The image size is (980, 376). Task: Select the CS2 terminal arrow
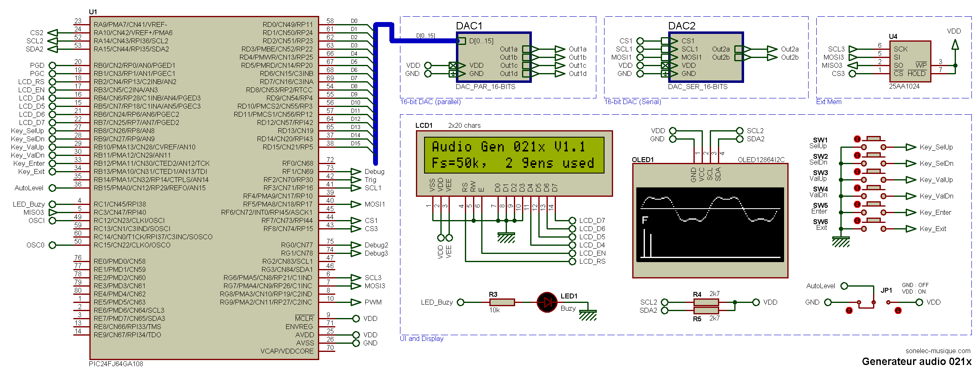[x=53, y=33]
